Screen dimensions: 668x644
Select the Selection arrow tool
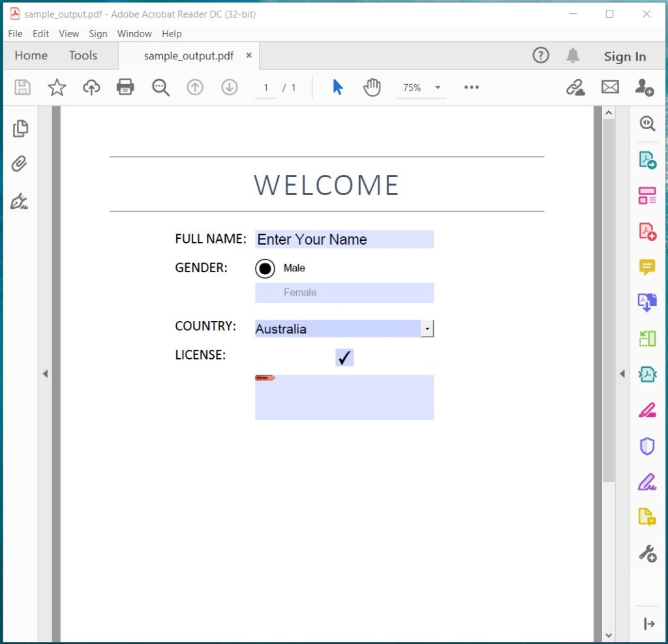point(338,86)
